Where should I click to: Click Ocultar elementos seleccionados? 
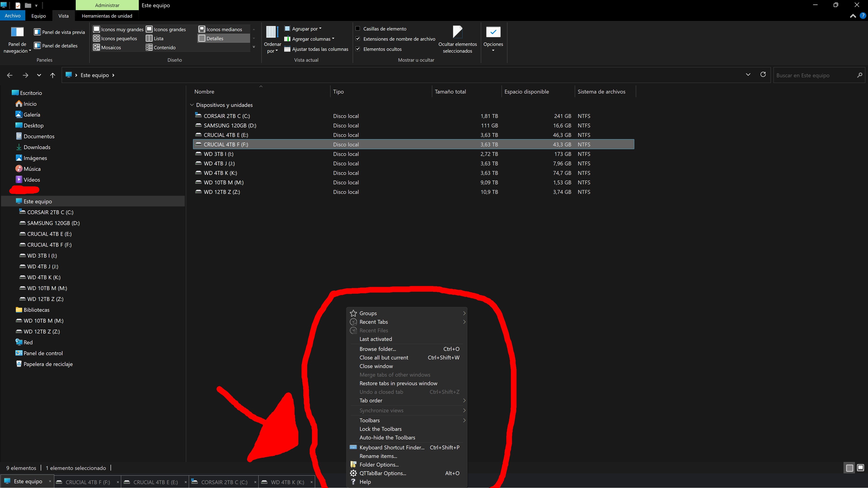pyautogui.click(x=457, y=40)
